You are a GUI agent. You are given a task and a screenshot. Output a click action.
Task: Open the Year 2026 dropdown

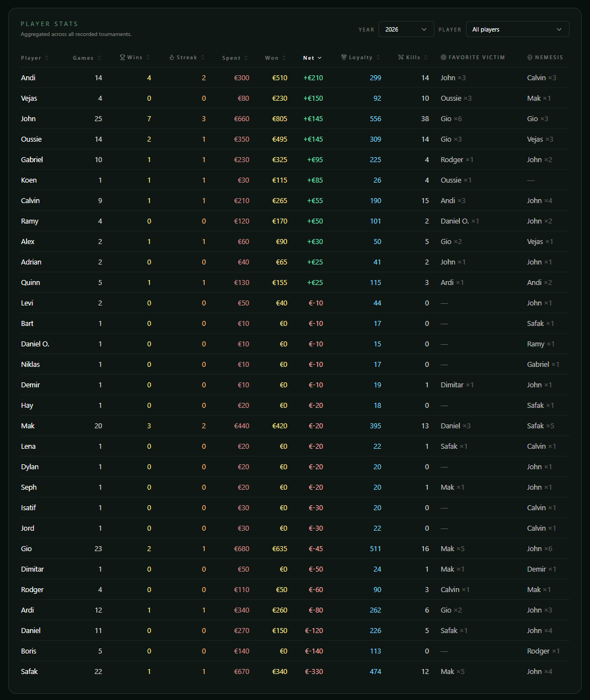pos(406,29)
